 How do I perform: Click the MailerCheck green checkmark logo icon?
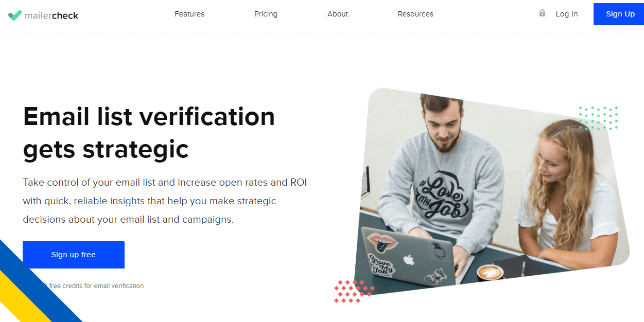pyautogui.click(x=15, y=15)
